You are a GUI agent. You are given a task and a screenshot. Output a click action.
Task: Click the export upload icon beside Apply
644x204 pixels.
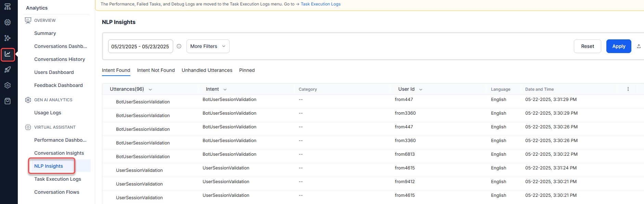coord(639,46)
